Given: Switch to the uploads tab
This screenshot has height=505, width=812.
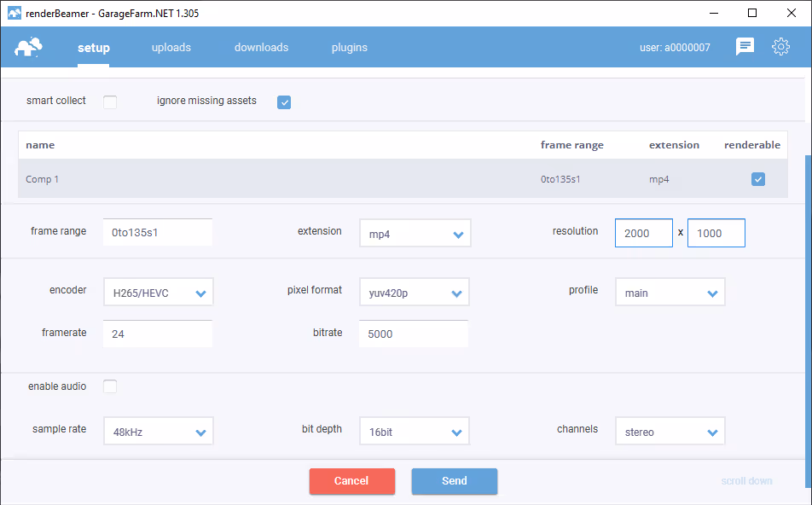Looking at the screenshot, I should tap(171, 47).
